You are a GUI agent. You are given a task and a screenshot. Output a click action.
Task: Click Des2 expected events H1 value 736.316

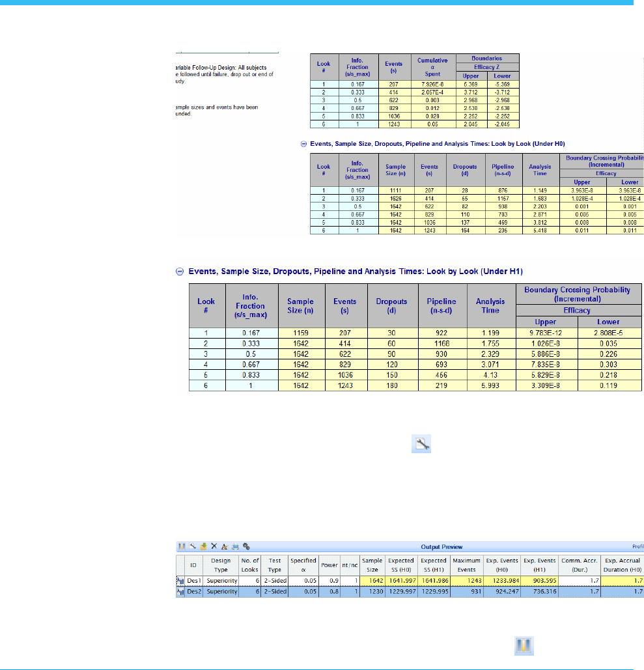tap(539, 592)
